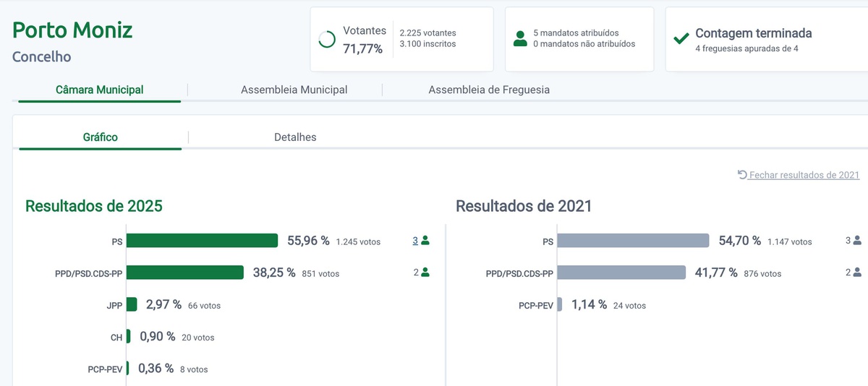
Task: Close 2021 results via Fechar resultados link
Action: click(804, 175)
